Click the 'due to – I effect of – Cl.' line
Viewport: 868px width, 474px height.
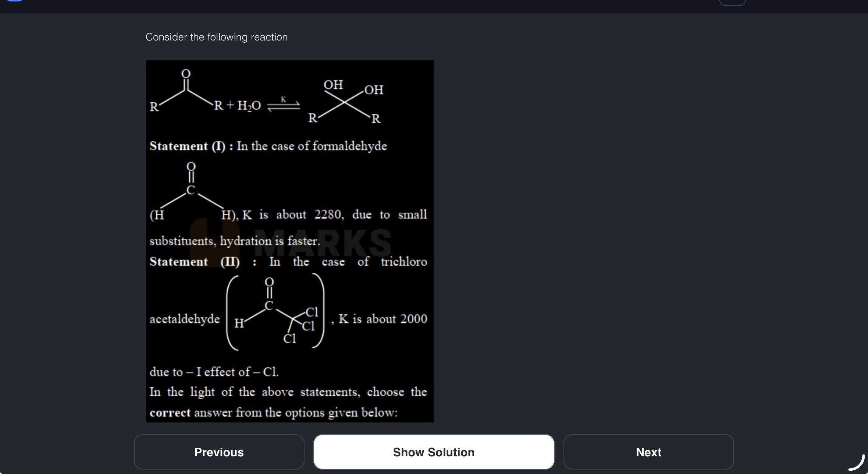click(x=214, y=372)
